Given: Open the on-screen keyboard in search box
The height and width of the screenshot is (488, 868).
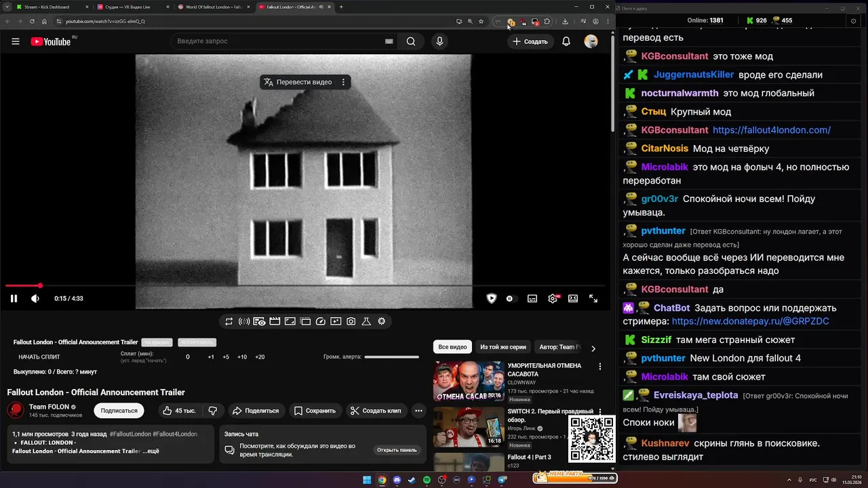Looking at the screenshot, I should pos(389,41).
